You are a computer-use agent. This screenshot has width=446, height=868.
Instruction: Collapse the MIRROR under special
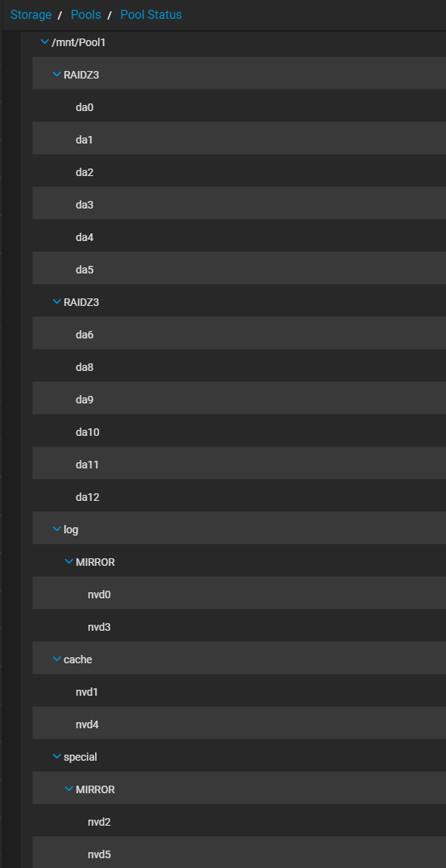pos(69,789)
